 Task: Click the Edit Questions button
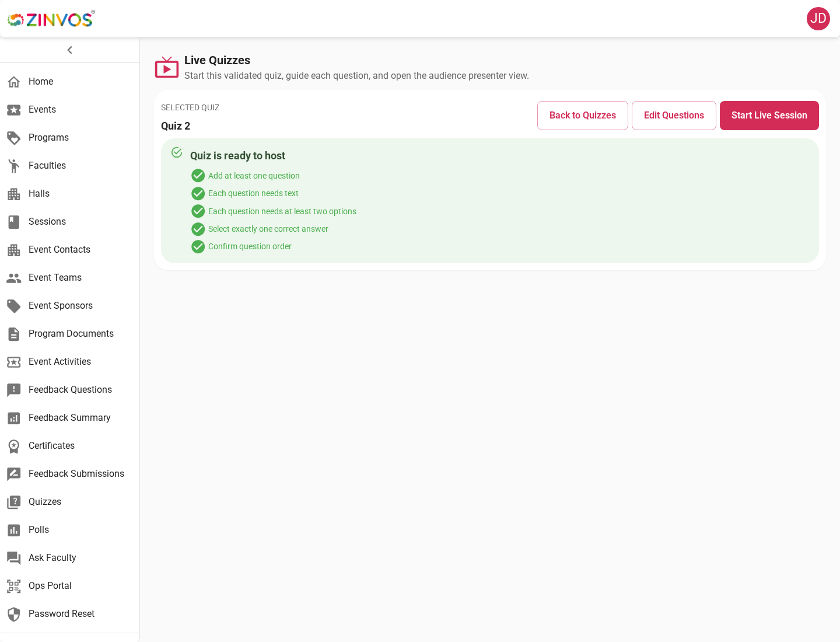(x=674, y=116)
